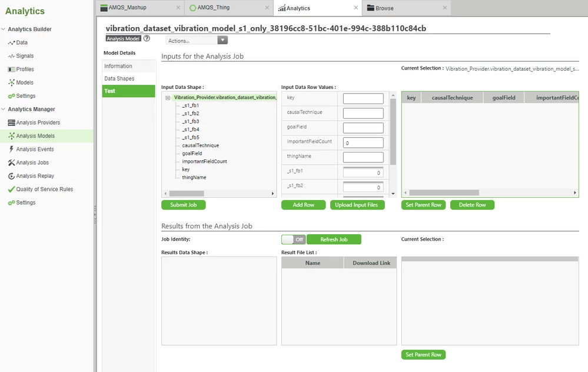The width and height of the screenshot is (588, 372).
Task: Click the Name column header
Action: (x=313, y=263)
